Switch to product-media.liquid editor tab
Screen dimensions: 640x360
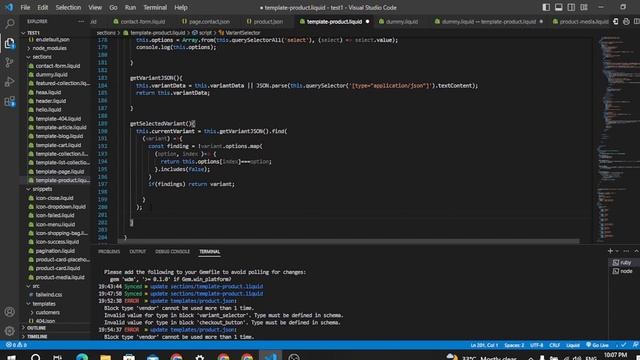[x=580, y=21]
